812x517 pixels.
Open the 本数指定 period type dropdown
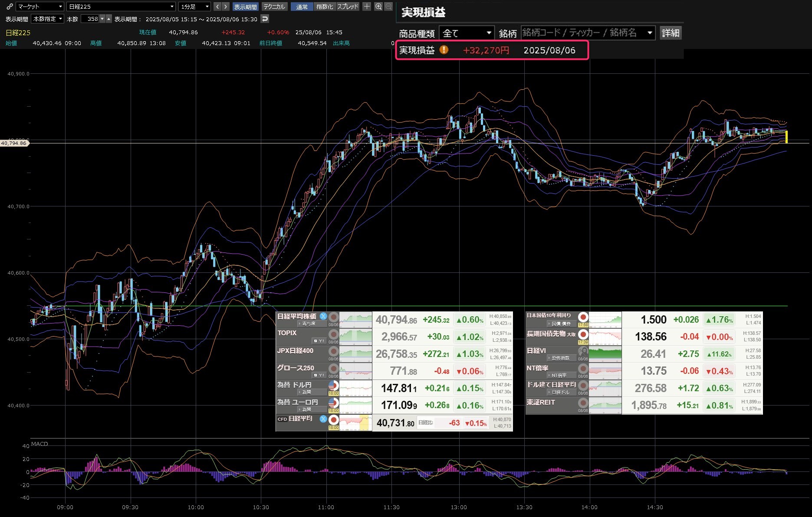tap(48, 19)
